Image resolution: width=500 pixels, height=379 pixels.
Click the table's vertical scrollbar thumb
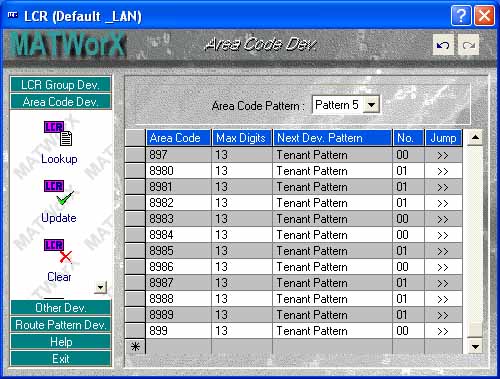pos(475,329)
